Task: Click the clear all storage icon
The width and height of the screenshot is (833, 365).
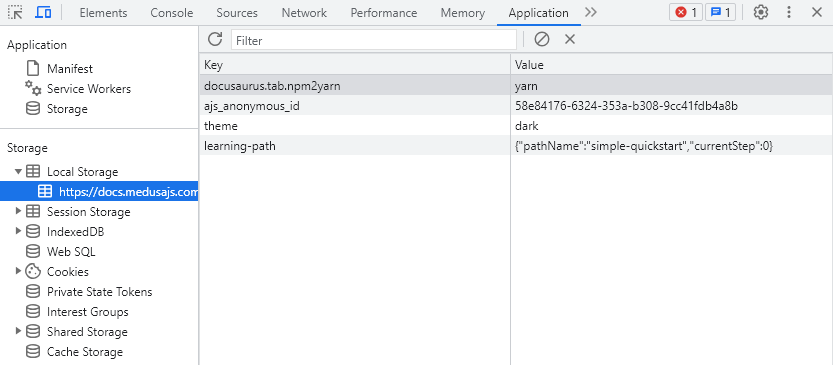Action: [542, 39]
